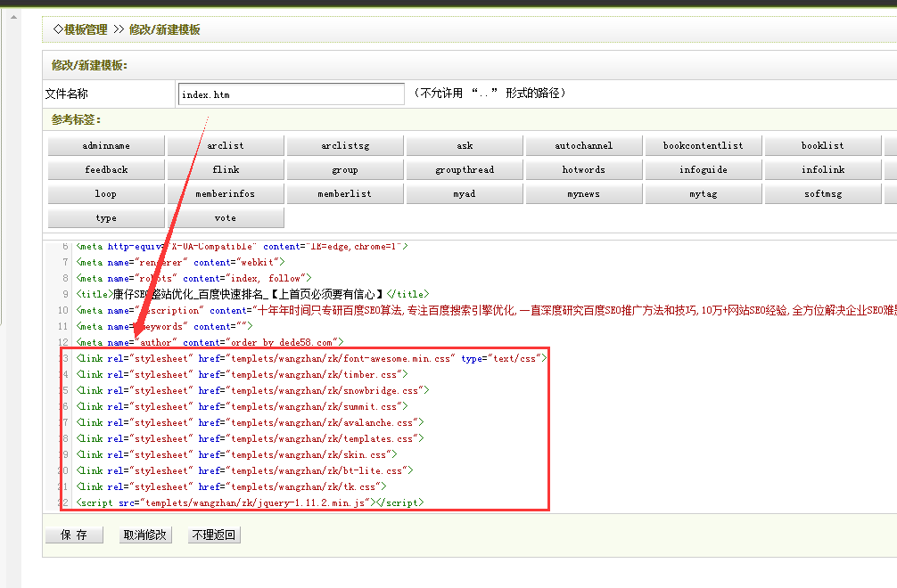Click the templates.css stylesheet line
Viewport: 897px width, 588px height.
251,438
